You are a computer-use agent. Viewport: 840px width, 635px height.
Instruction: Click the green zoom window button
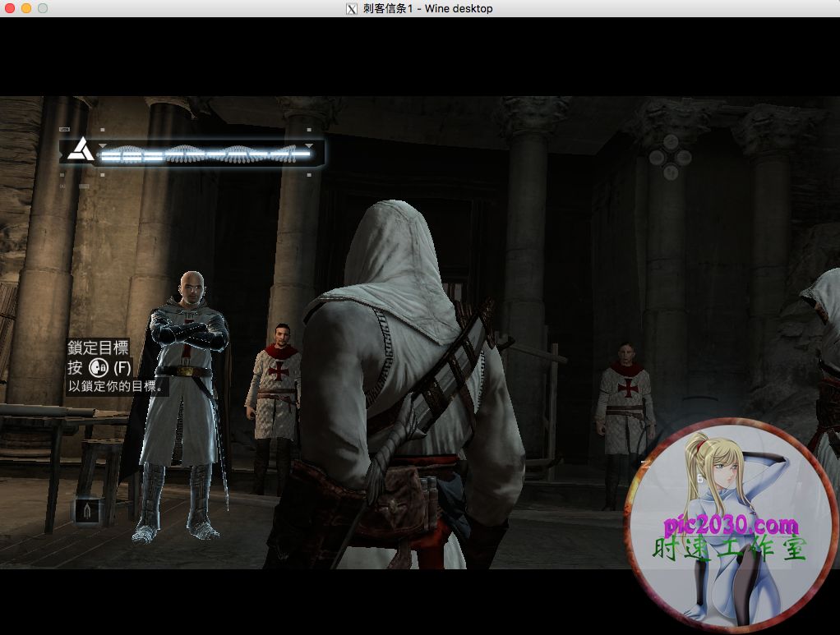click(43, 8)
